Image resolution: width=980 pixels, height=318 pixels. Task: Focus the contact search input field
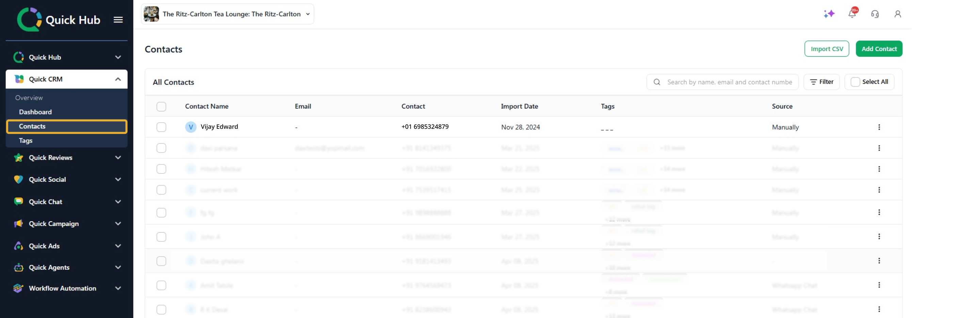[729, 82]
